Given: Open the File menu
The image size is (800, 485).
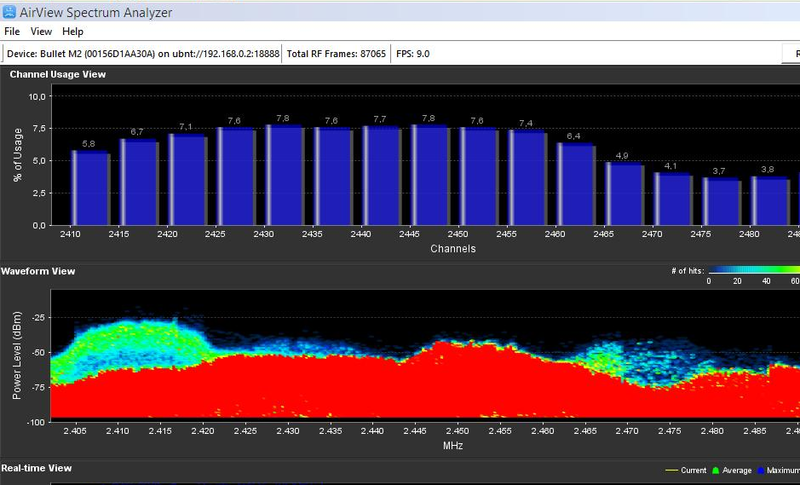Looking at the screenshot, I should coord(12,32).
